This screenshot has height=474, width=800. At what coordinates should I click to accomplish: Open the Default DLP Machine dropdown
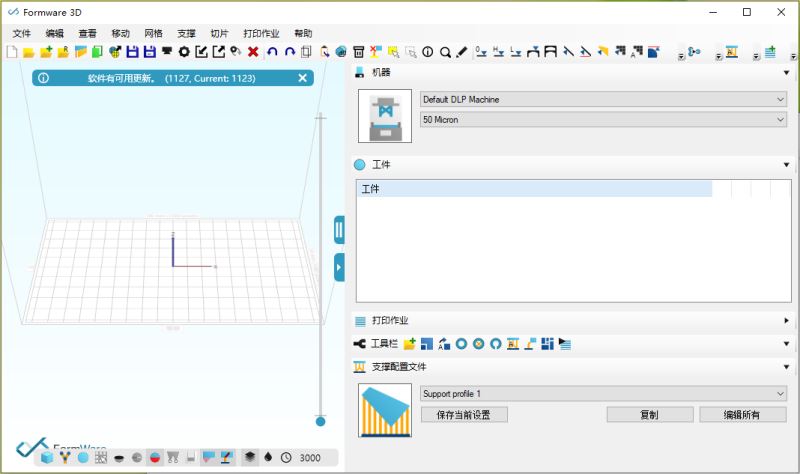coord(603,99)
